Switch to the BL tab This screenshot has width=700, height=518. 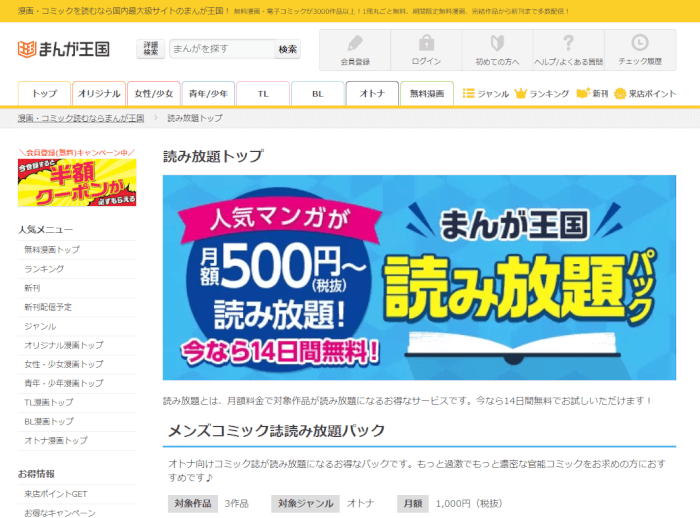tap(317, 93)
